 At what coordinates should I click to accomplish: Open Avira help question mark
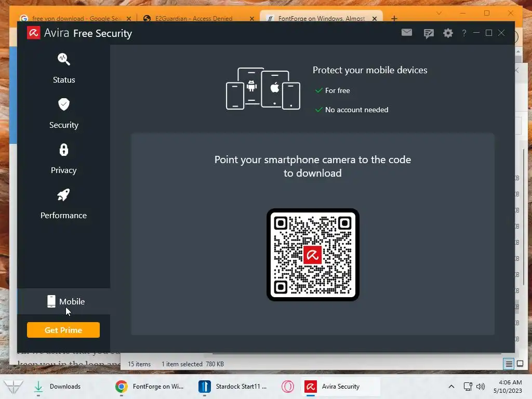pos(464,33)
